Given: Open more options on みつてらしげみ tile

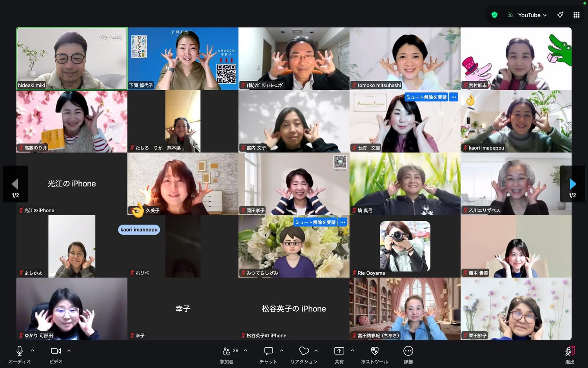Looking at the screenshot, I should 343,222.
